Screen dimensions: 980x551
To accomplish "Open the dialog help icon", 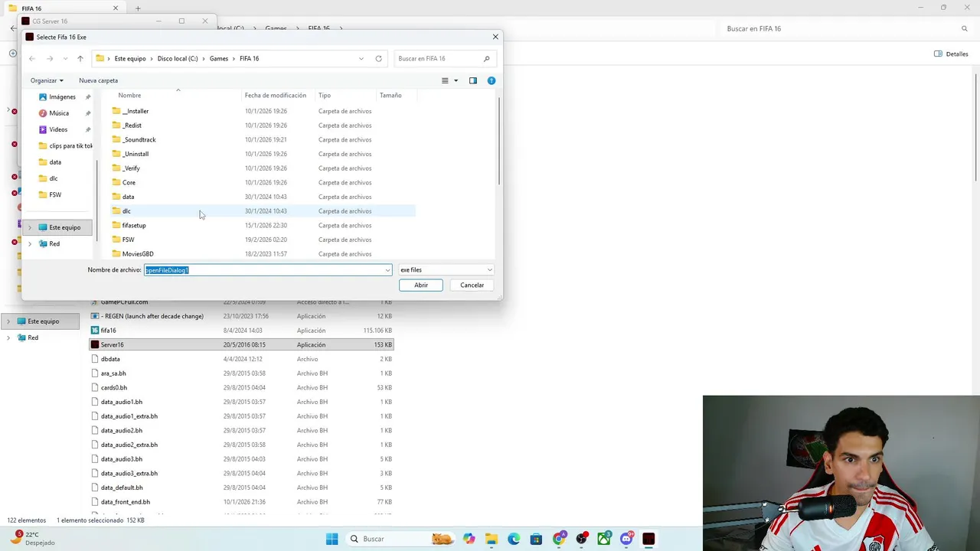I will click(492, 80).
